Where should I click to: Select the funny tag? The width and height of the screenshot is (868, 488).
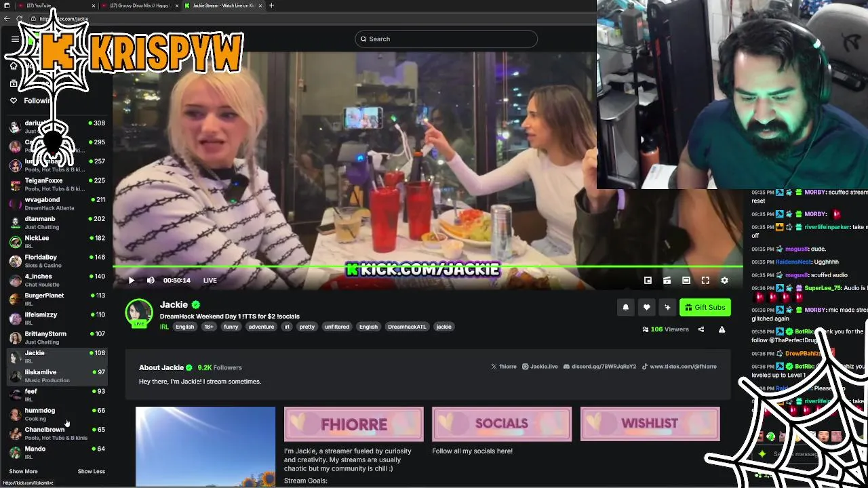click(231, 327)
